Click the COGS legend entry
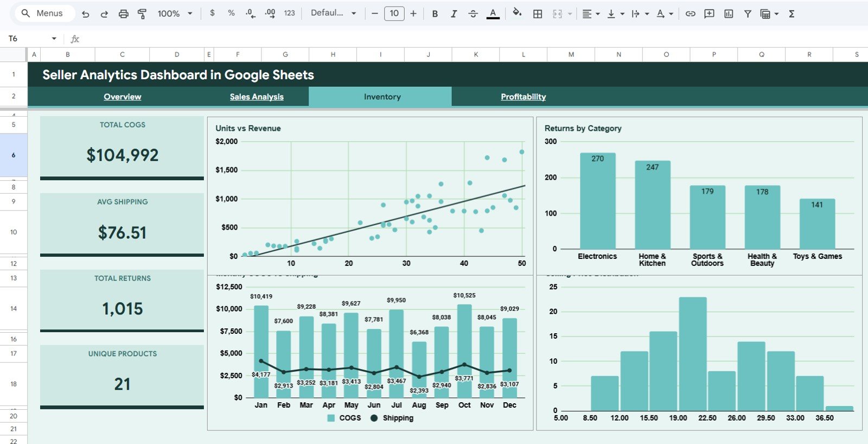The image size is (868, 444). point(344,418)
